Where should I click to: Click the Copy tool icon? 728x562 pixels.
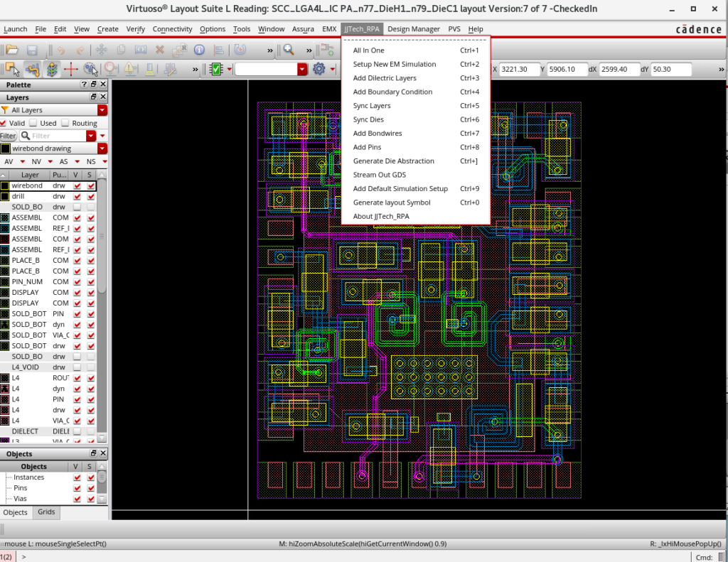(121, 50)
